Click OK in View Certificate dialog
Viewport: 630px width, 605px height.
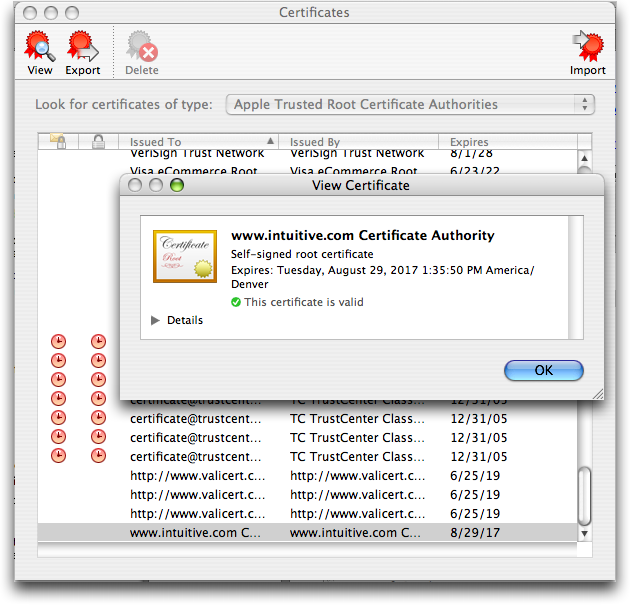pyautogui.click(x=544, y=370)
